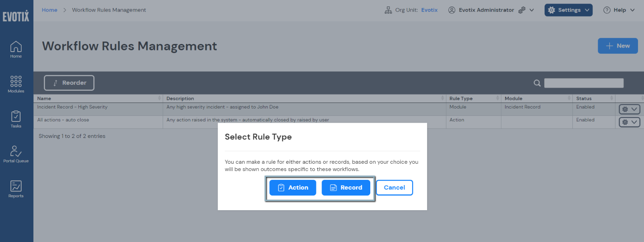Sort by the Status column
The image size is (644, 242).
point(594,98)
